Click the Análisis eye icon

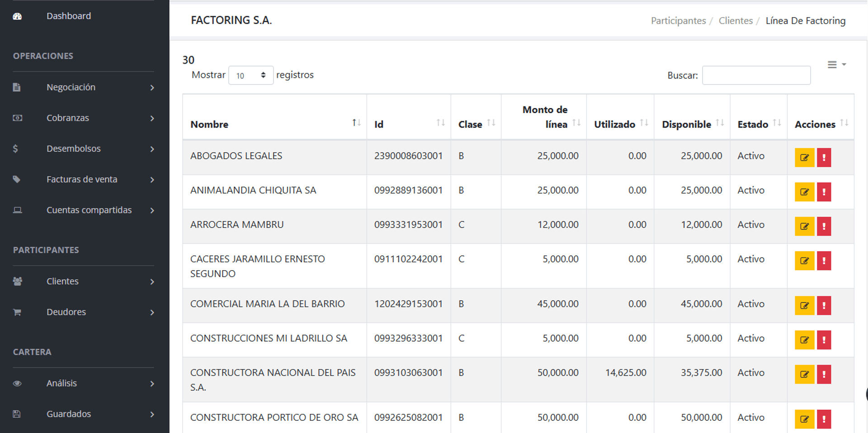pyautogui.click(x=17, y=383)
